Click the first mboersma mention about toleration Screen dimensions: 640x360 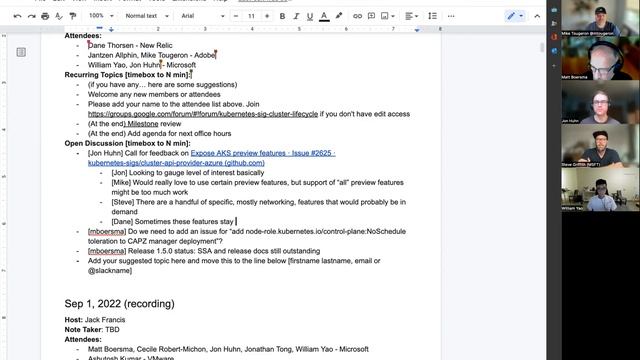107,231
